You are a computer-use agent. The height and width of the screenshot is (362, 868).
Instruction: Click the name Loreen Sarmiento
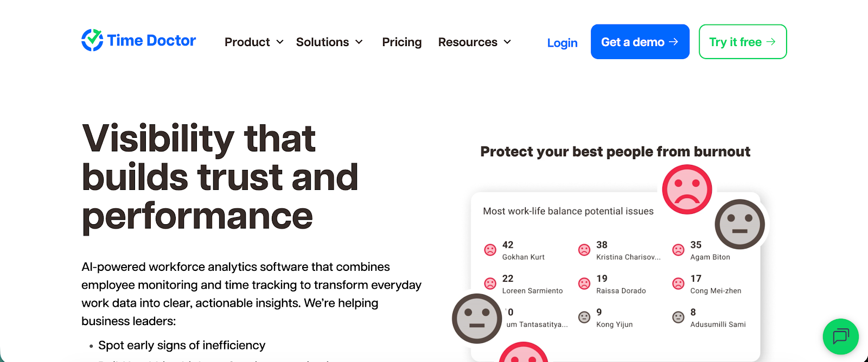(x=532, y=291)
